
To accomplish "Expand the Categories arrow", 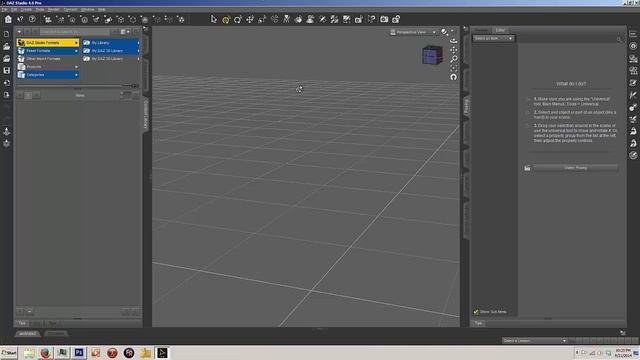I will pos(76,75).
